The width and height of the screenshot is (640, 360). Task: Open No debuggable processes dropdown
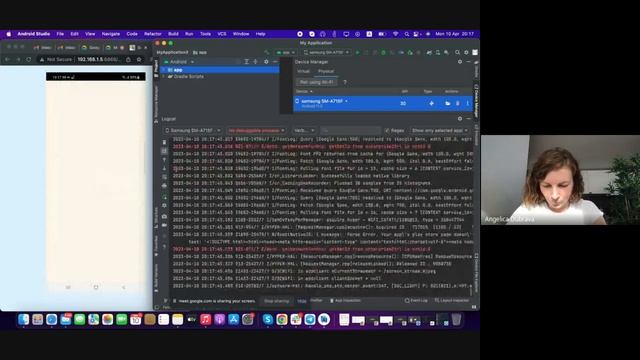pos(256,131)
